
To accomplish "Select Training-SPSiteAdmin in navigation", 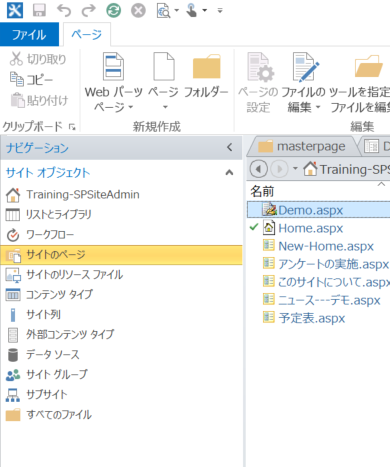I will 121,195.
